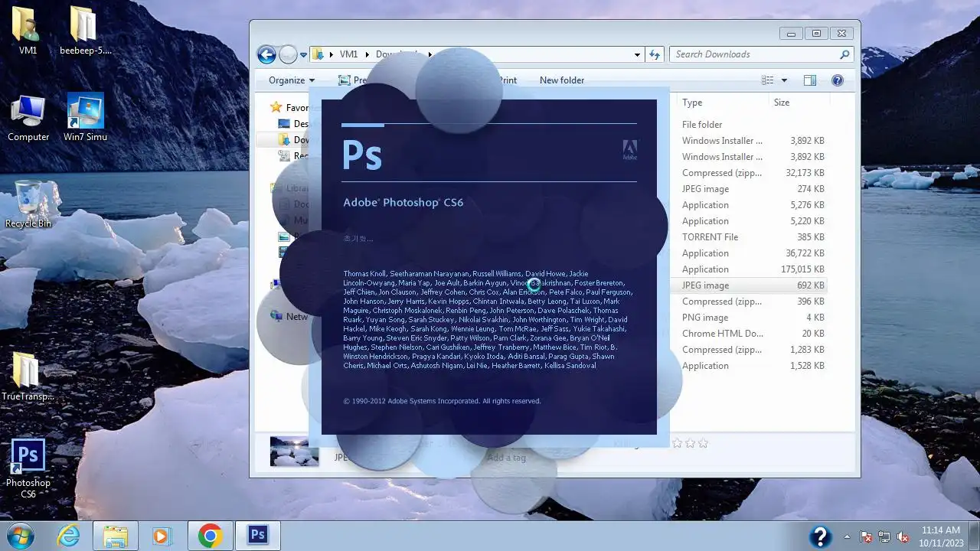Select the 1,283 KB compressed file row
Image resolution: width=980 pixels, height=551 pixels.
[753, 350]
